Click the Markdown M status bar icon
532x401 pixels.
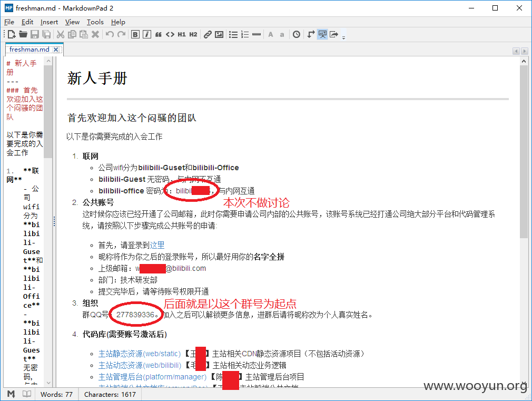(11, 394)
